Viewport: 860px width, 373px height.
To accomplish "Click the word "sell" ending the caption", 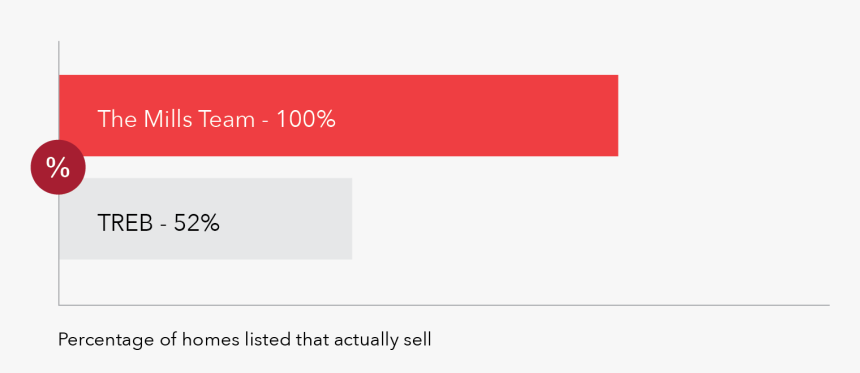I will coord(418,340).
